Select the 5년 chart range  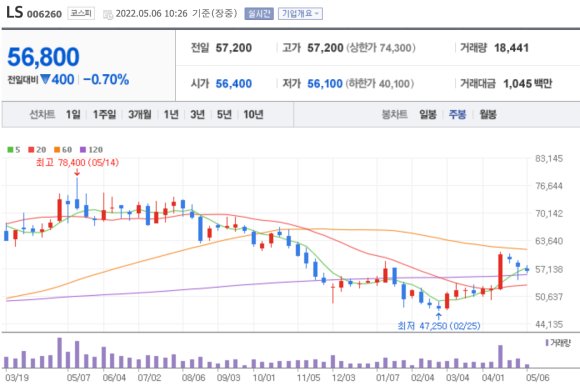point(224,115)
